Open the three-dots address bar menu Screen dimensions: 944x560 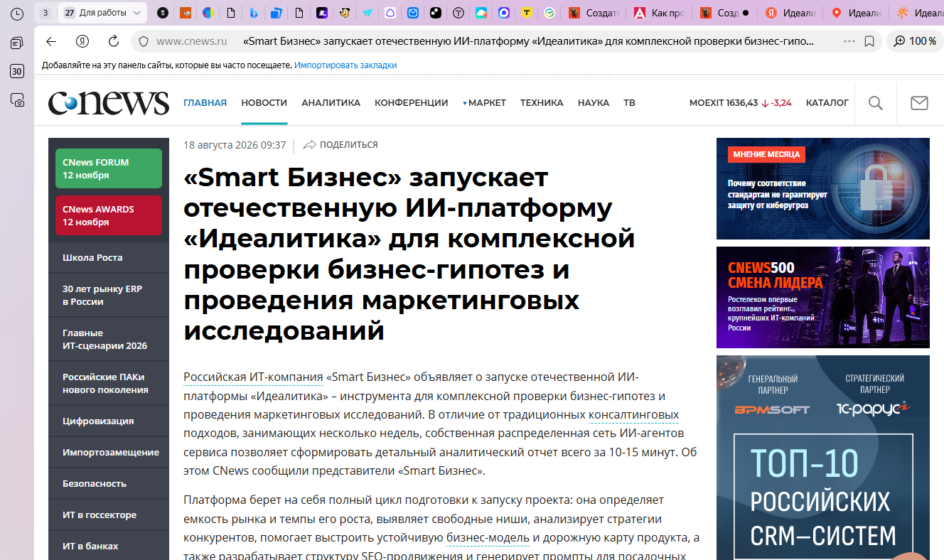tap(849, 41)
